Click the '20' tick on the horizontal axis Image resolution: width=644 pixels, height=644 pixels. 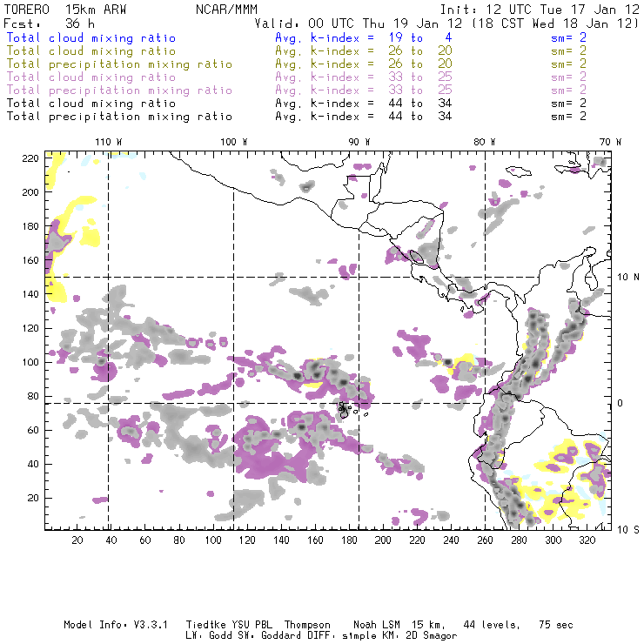click(x=77, y=540)
